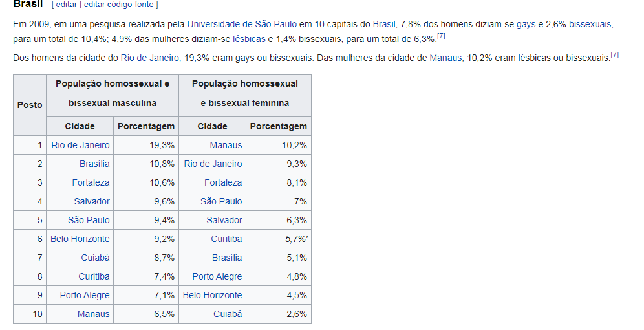This screenshot has width=644, height=330.
Task: Click Fortaleza in the feminine column
Action: pos(223,182)
